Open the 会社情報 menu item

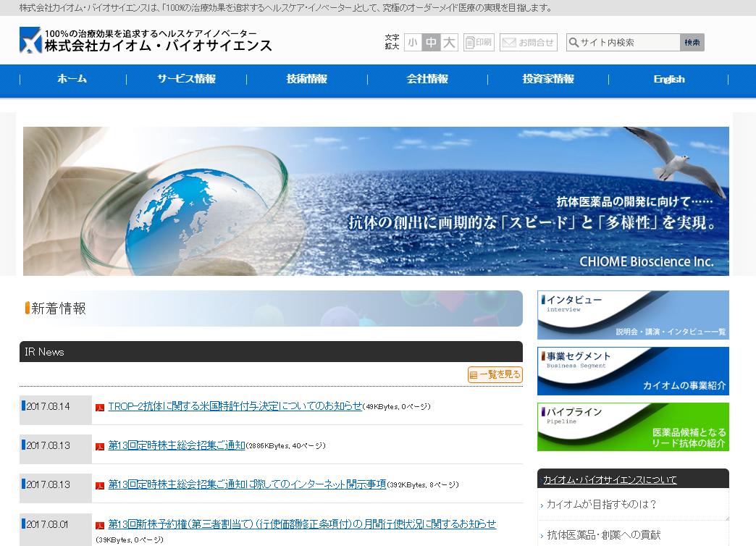point(427,79)
